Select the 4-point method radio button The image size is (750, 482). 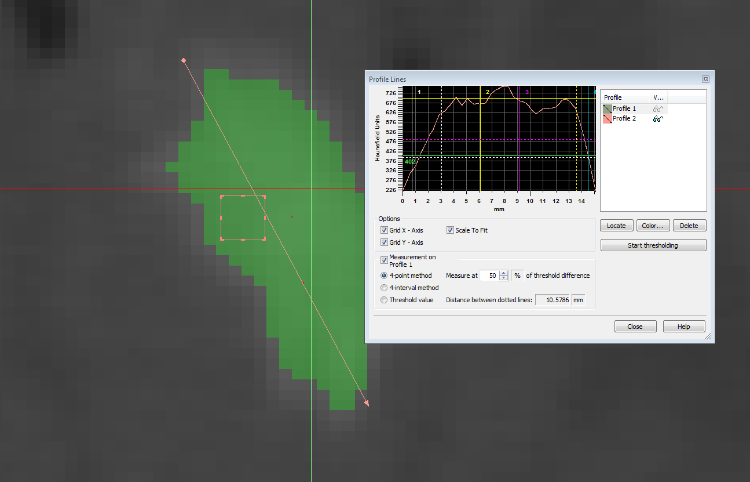(x=384, y=275)
